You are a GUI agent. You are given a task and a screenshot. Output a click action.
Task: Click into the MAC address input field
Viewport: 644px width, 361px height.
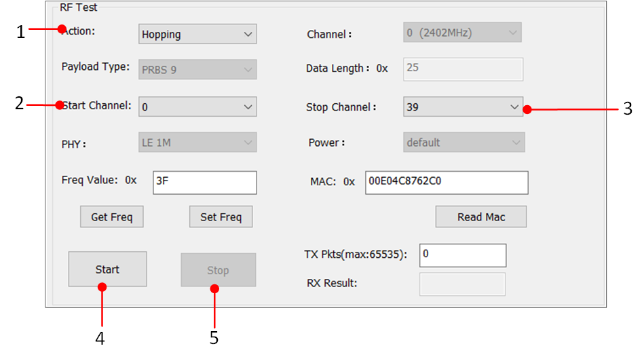tap(446, 182)
